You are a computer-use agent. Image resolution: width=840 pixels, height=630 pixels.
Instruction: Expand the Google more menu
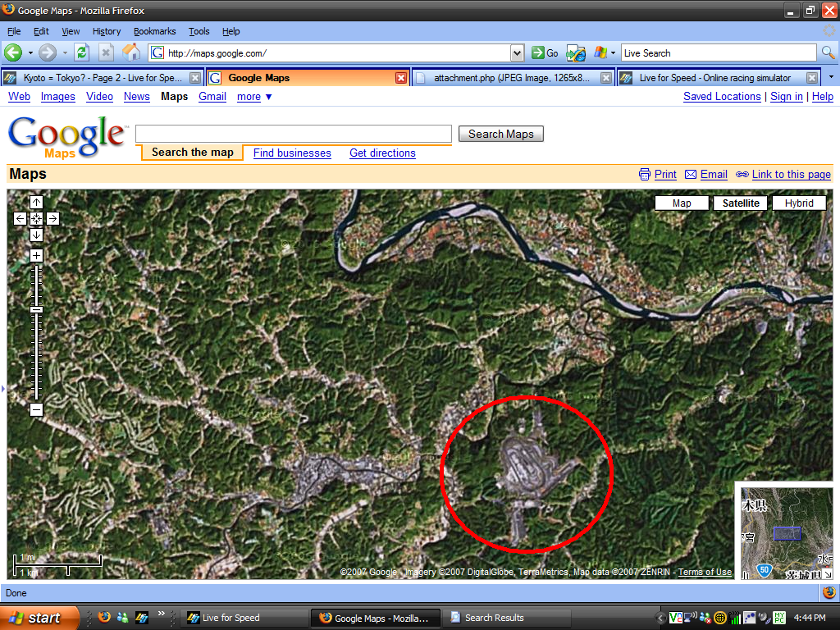pos(254,97)
